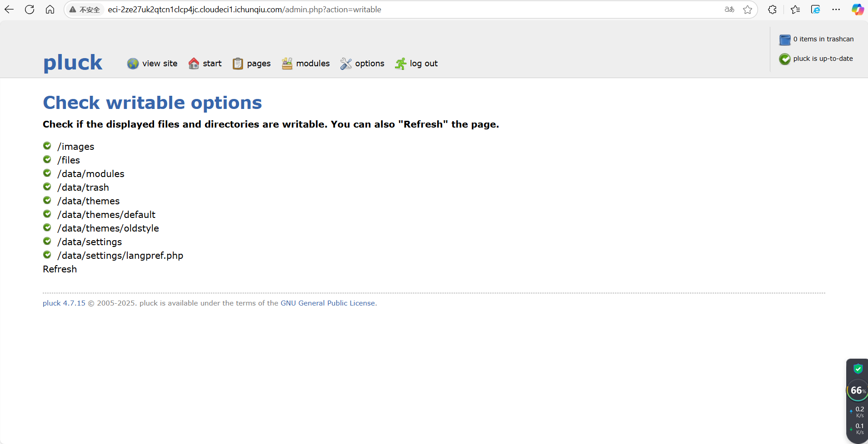
Task: Click green check next to /data/trash
Action: point(47,187)
